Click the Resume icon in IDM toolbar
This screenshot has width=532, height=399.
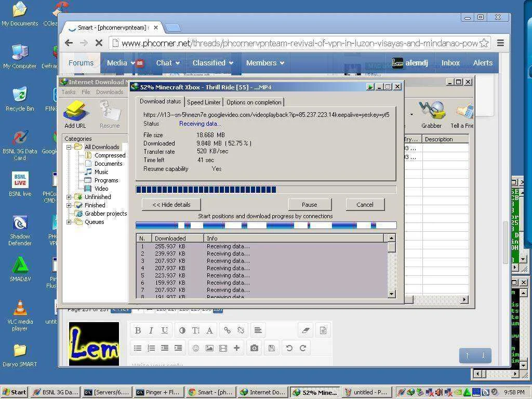pos(110,115)
